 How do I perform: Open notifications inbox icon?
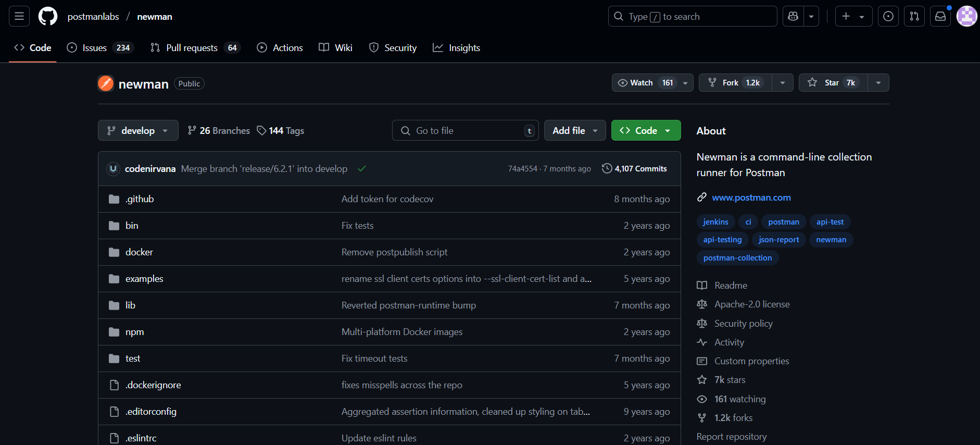point(940,17)
